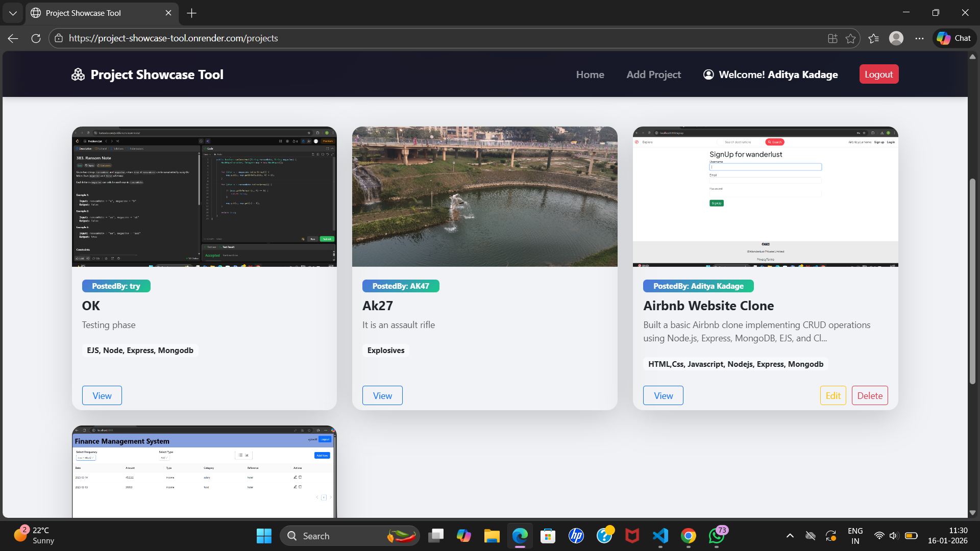Screen dimensions: 980x551
Task: Open the Wi-Fi network tray icon
Action: 879,536
